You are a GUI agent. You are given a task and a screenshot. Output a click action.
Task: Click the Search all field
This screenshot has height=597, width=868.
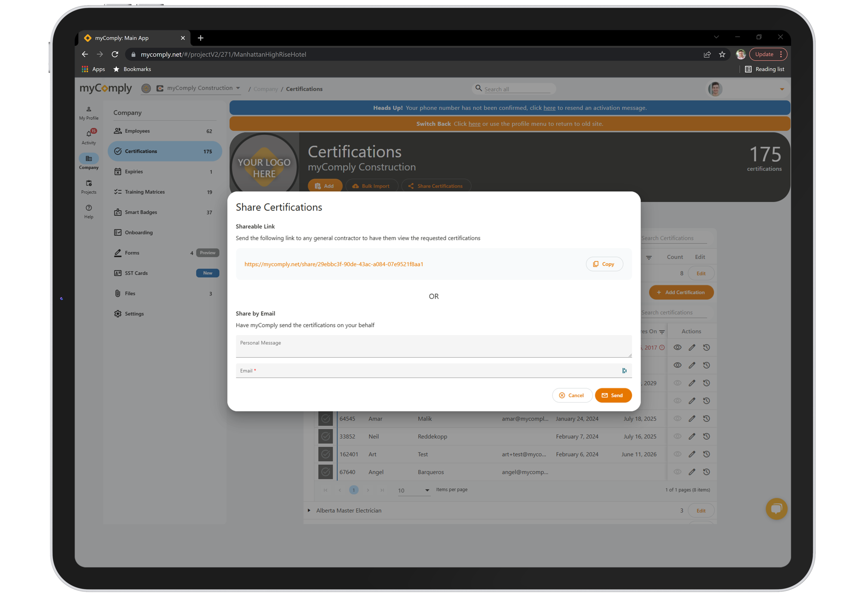pos(517,89)
